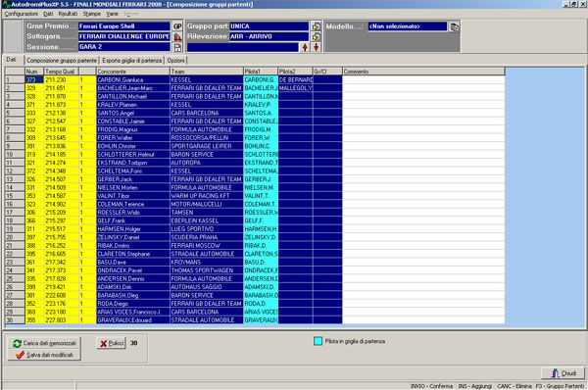The image size is (588, 390).
Task: Click the save disk icon beside Sessione
Action: 177,47
